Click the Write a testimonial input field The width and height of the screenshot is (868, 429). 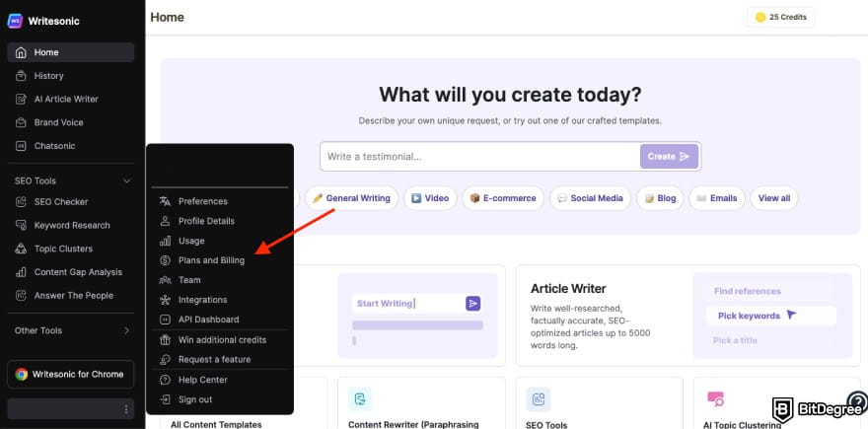[479, 157]
